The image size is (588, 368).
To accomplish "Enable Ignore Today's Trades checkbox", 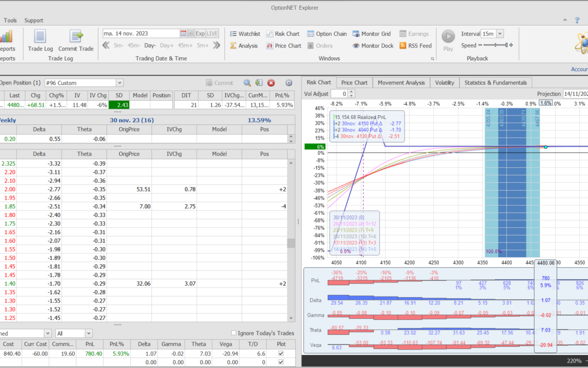I will [234, 333].
